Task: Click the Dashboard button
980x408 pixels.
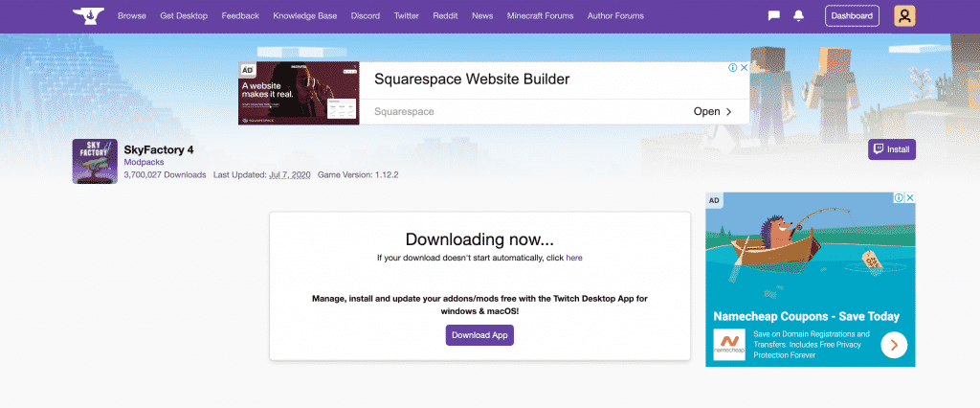Action: tap(852, 16)
